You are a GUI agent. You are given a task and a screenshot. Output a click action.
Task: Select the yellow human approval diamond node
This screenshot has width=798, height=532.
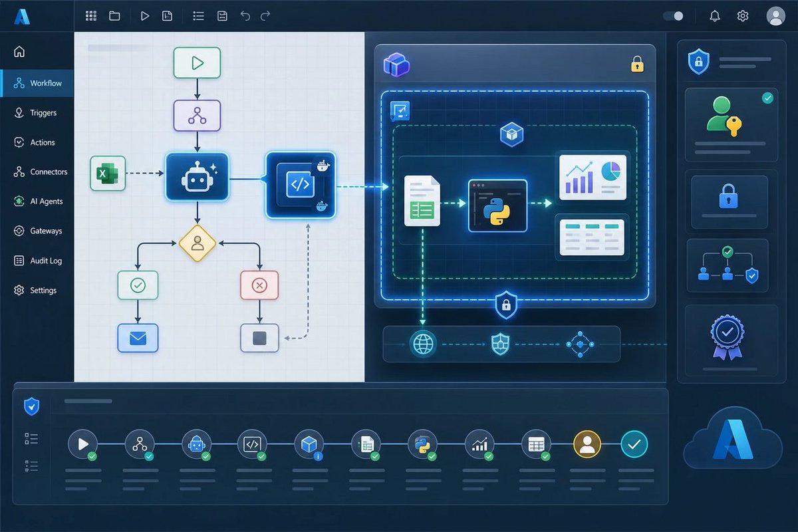click(x=198, y=243)
